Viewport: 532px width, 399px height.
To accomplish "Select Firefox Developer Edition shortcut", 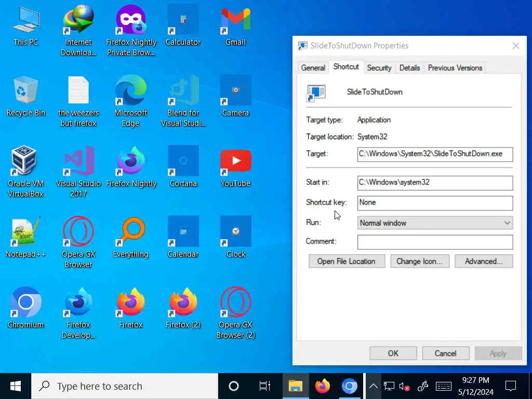I will (x=78, y=313).
